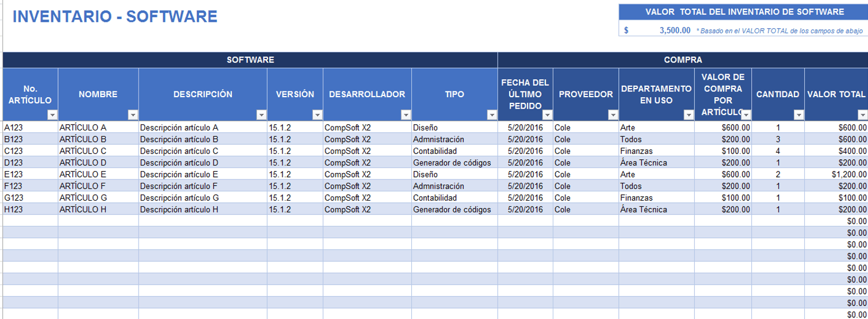Open the NOMBRE column filter dropdown
This screenshot has width=868, height=319.
[x=133, y=115]
